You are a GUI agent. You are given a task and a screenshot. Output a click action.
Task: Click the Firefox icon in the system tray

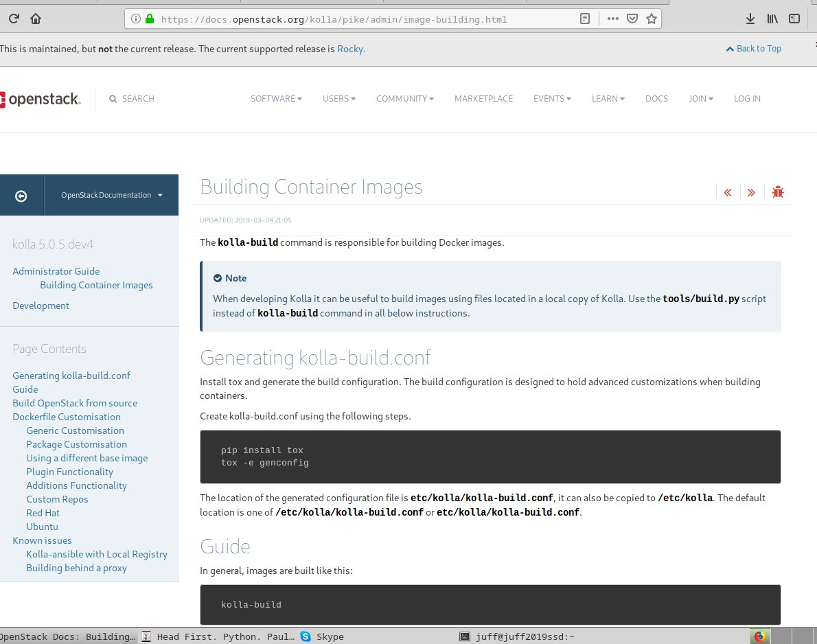759,636
